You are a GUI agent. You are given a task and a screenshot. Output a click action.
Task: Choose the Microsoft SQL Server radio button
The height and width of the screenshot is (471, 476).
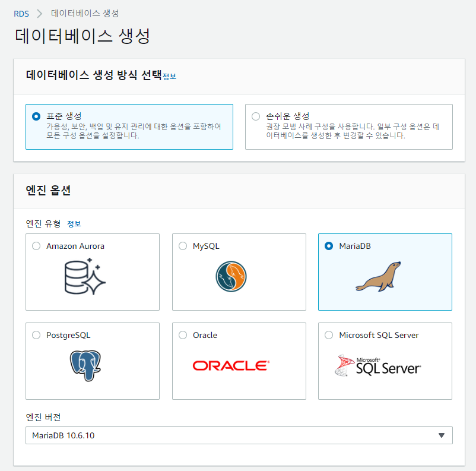pos(329,335)
